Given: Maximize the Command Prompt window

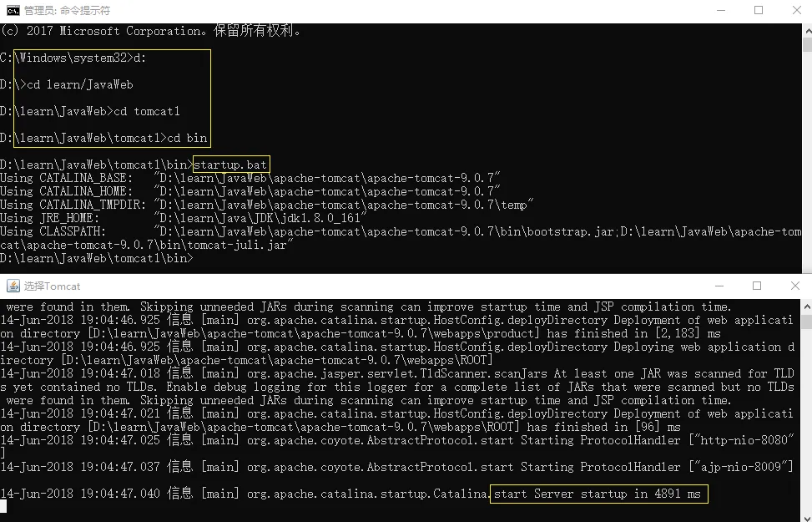Looking at the screenshot, I should [758, 10].
